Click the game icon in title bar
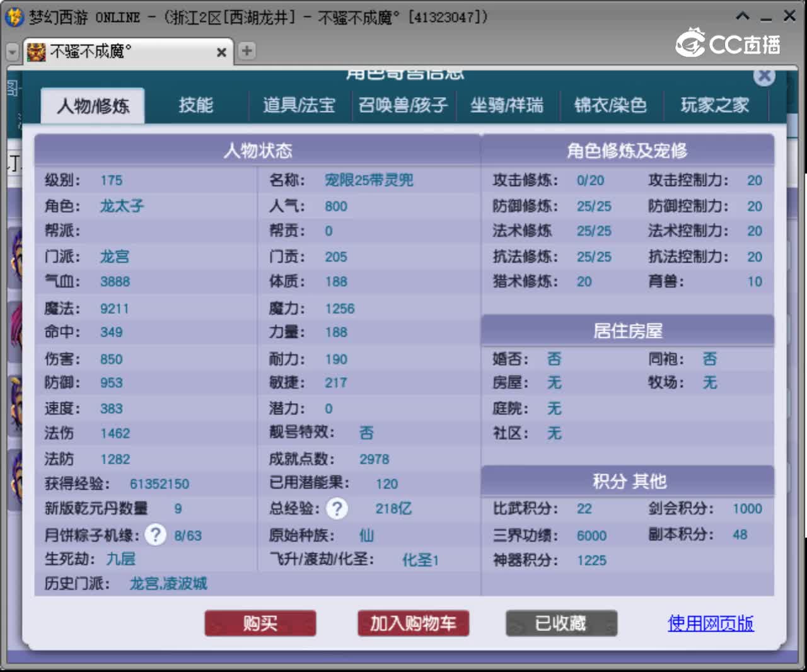The image size is (807, 672). (14, 17)
